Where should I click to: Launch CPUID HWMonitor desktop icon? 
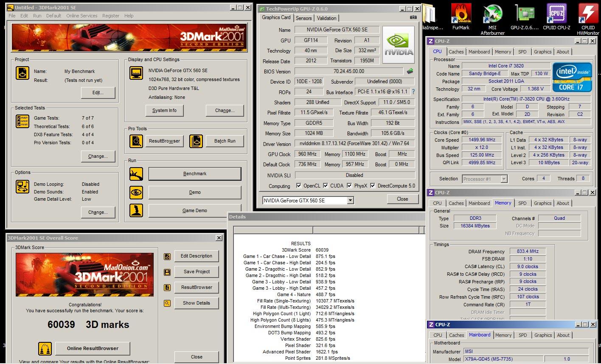pyautogui.click(x=588, y=19)
